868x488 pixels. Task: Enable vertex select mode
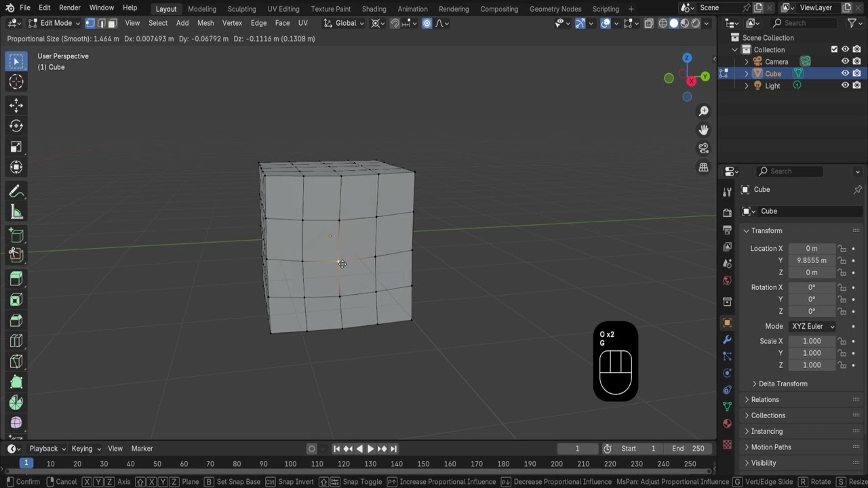[90, 23]
